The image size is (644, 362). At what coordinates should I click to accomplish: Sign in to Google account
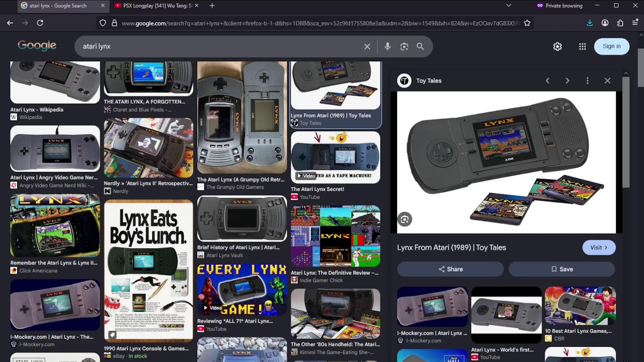click(611, 46)
